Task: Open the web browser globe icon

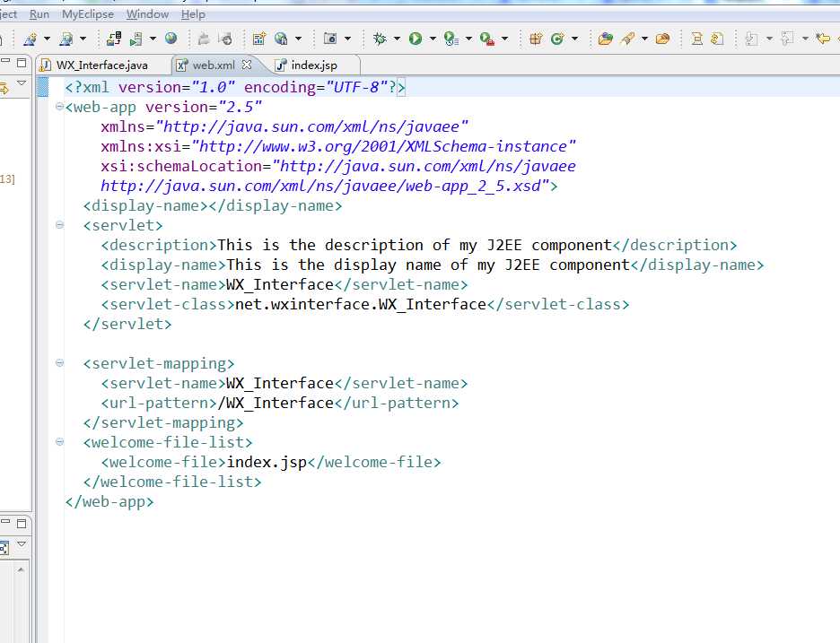Action: [171, 39]
